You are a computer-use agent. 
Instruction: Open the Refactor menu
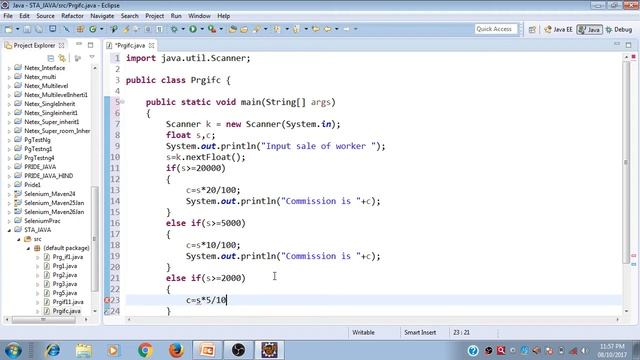point(72,16)
